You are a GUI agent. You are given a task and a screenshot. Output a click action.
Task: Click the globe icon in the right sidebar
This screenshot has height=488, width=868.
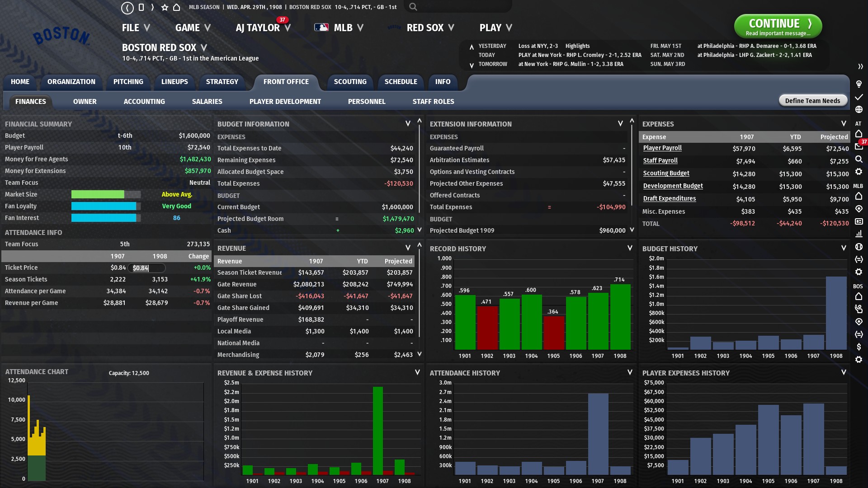point(859,109)
